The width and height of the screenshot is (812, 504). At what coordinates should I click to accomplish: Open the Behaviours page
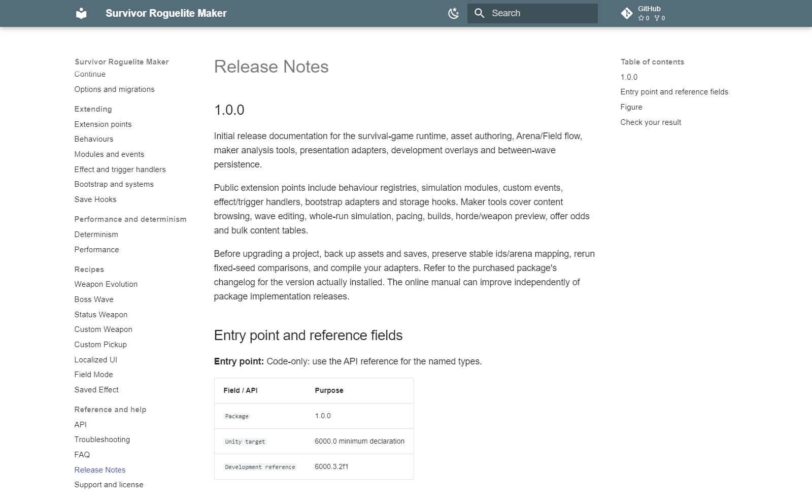[x=94, y=139]
